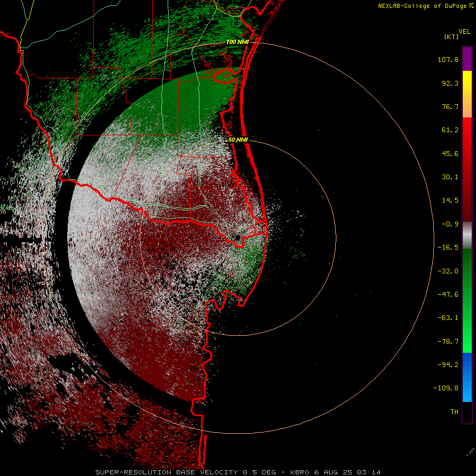Viewport: 476px width, 476px height.
Task: Click the KBRO radar site black dot
Action: coord(237,237)
